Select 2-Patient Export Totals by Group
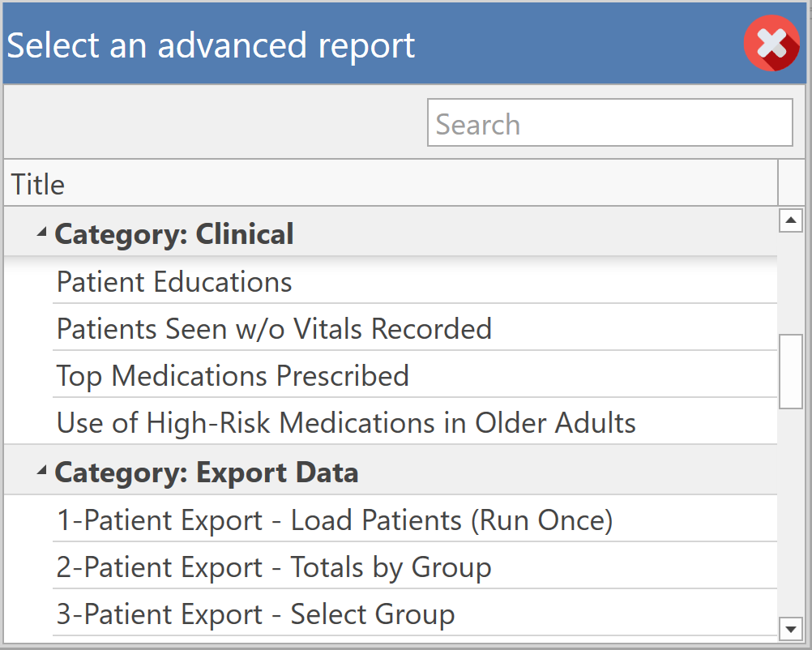 pos(274,567)
